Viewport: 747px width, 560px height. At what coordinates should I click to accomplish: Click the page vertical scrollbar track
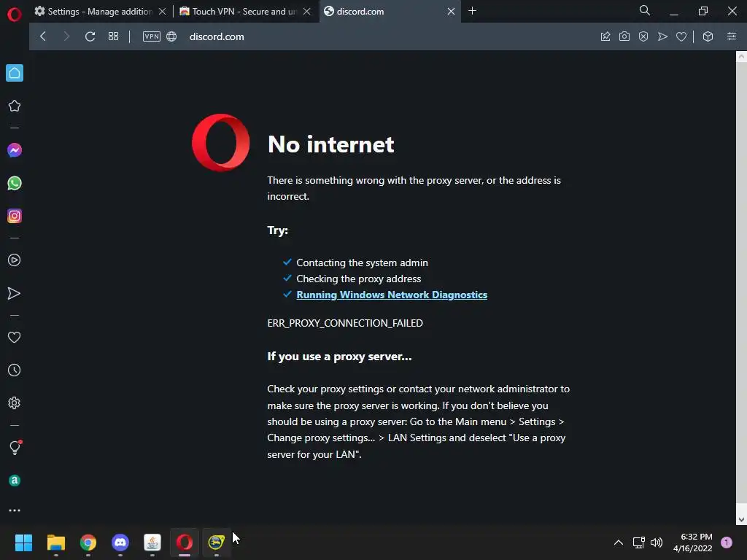tap(741, 287)
